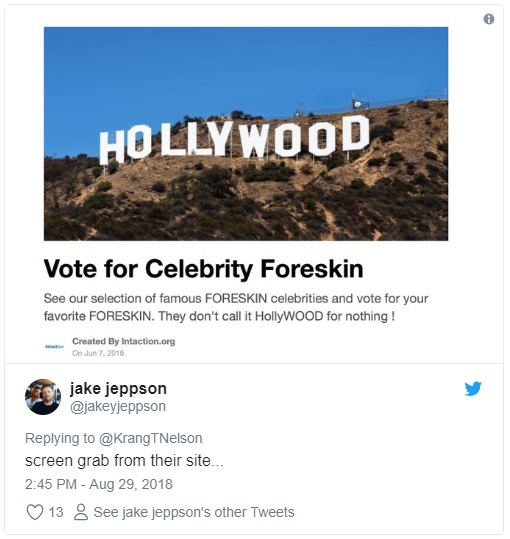The width and height of the screenshot is (510, 539).
Task: Open the jake jeppson display name
Action: tap(118, 389)
